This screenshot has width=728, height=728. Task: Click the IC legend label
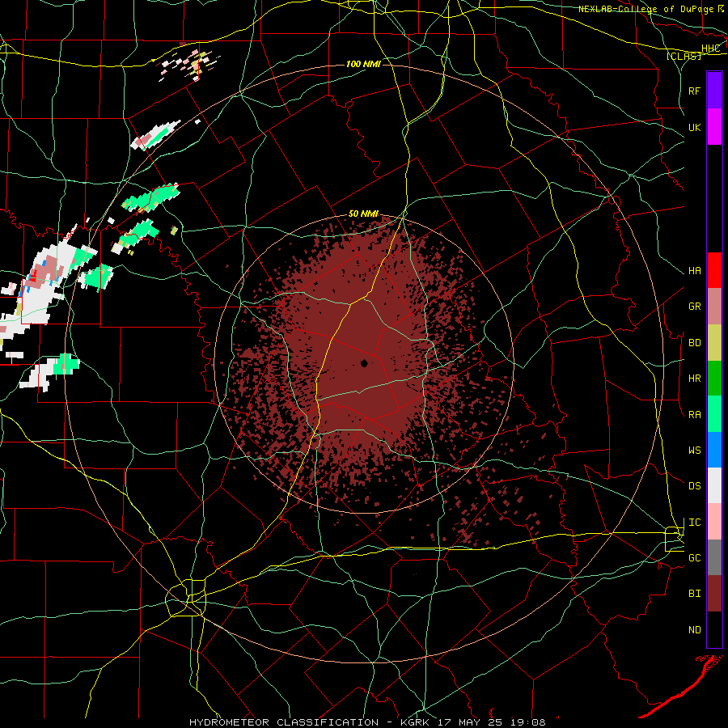(694, 523)
